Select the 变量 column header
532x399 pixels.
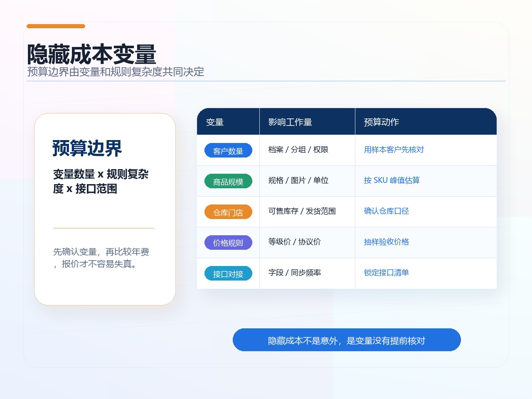(x=228, y=122)
